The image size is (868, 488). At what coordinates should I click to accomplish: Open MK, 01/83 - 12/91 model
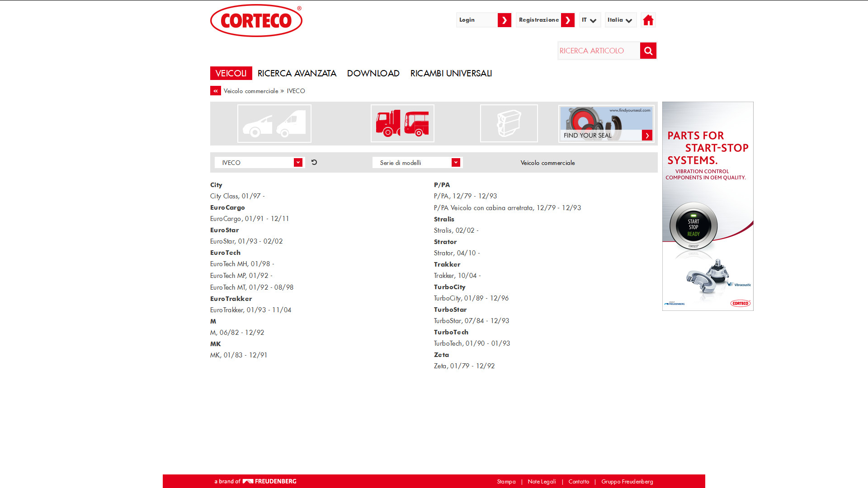click(239, 355)
